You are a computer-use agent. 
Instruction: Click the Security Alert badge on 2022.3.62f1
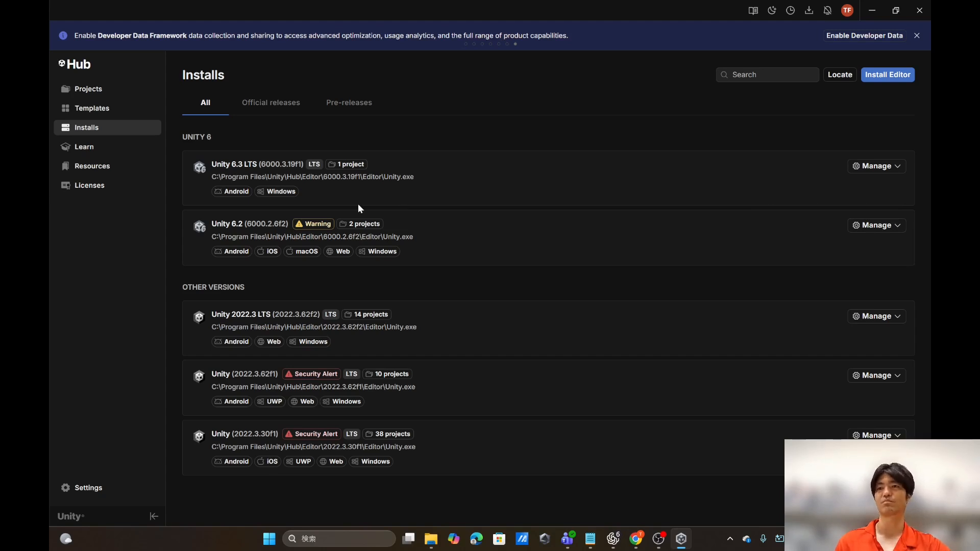(x=311, y=374)
